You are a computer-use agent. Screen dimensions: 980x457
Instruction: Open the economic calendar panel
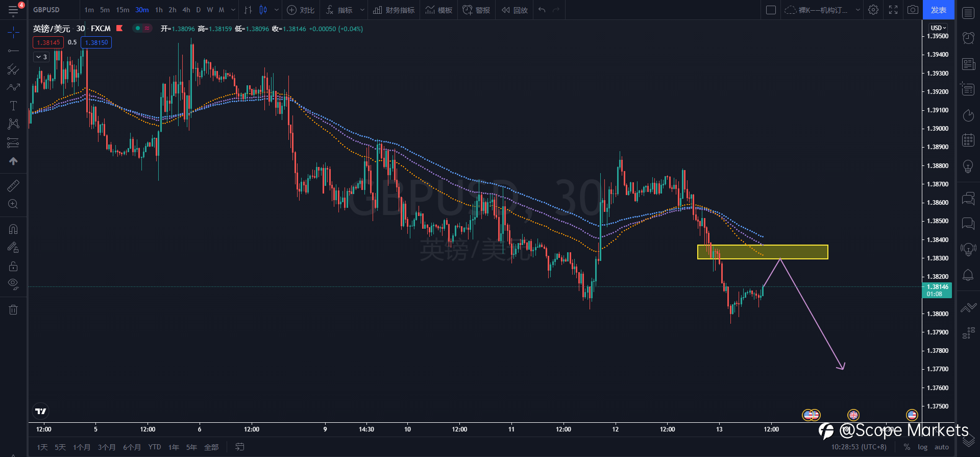[968, 140]
